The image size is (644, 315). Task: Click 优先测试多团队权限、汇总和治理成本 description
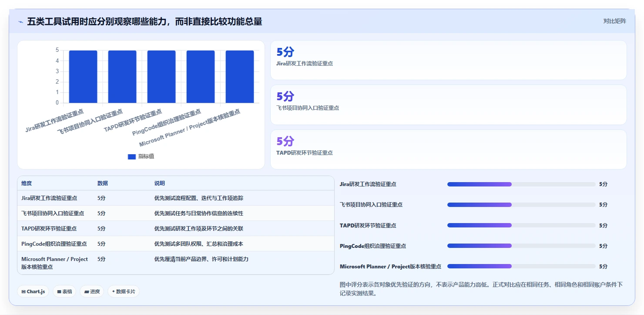[x=199, y=244]
